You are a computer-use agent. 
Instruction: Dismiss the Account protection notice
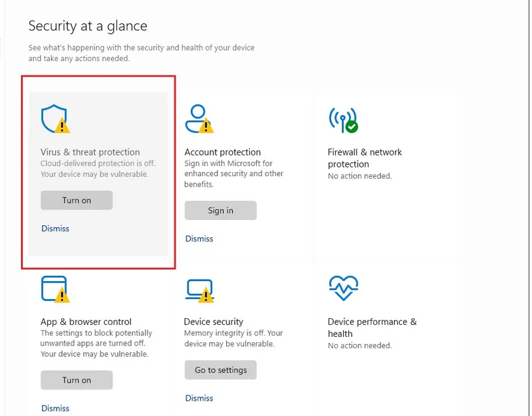point(199,239)
